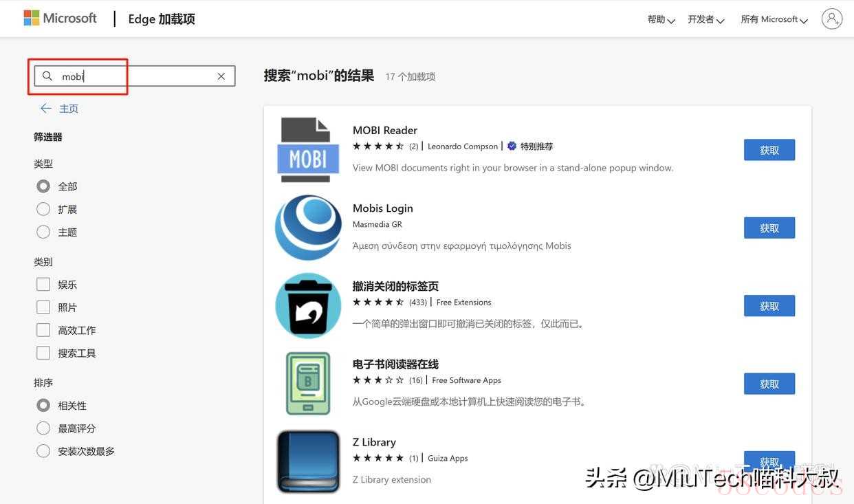Viewport: 854px width, 504px height.
Task: Select the 扩展 type radio button
Action: pyautogui.click(x=43, y=209)
